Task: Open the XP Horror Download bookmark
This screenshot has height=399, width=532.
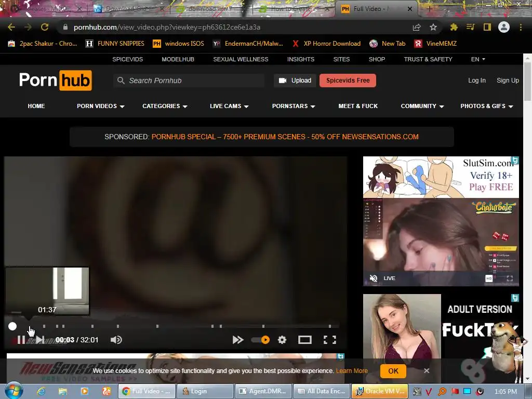Action: 326,44
